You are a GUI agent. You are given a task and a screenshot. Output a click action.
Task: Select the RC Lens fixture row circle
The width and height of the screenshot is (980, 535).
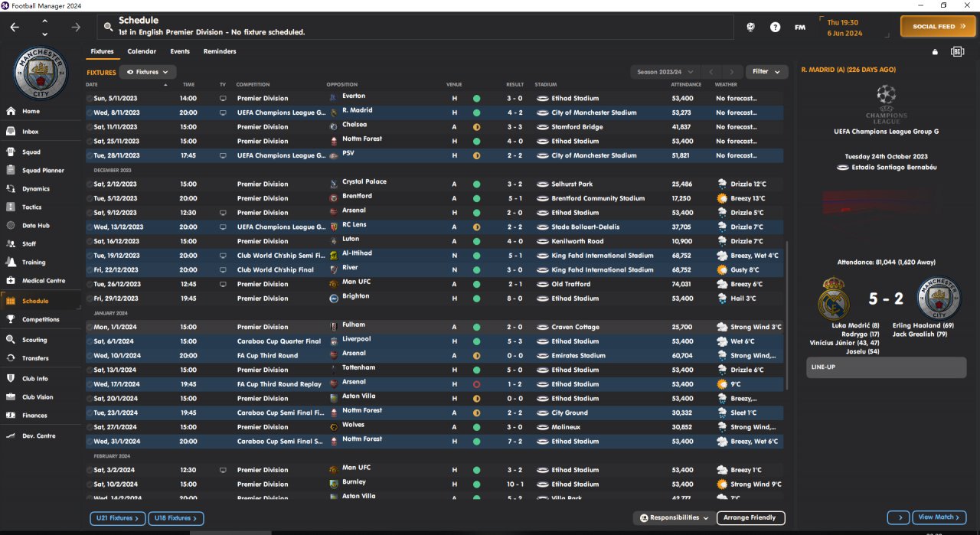pos(90,227)
